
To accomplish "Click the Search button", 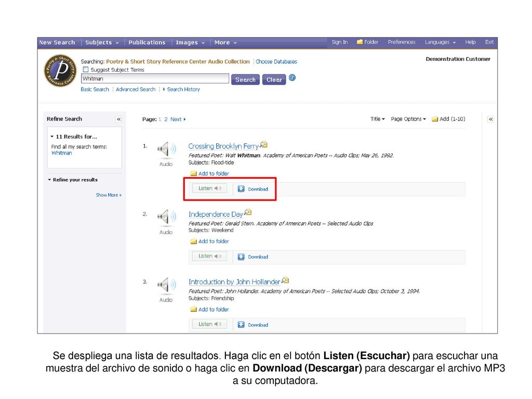I will pos(245,79).
